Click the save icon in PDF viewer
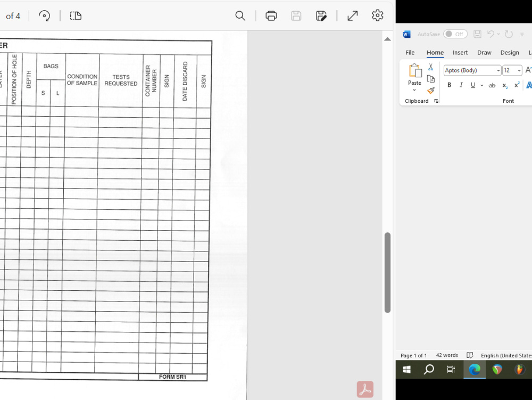This screenshot has height=400, width=532. click(296, 15)
